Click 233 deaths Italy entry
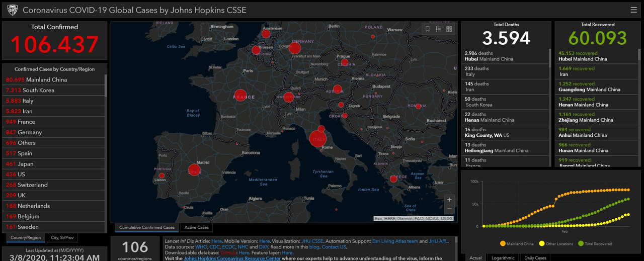Image resolution: width=644 pixels, height=261 pixels. (505, 71)
